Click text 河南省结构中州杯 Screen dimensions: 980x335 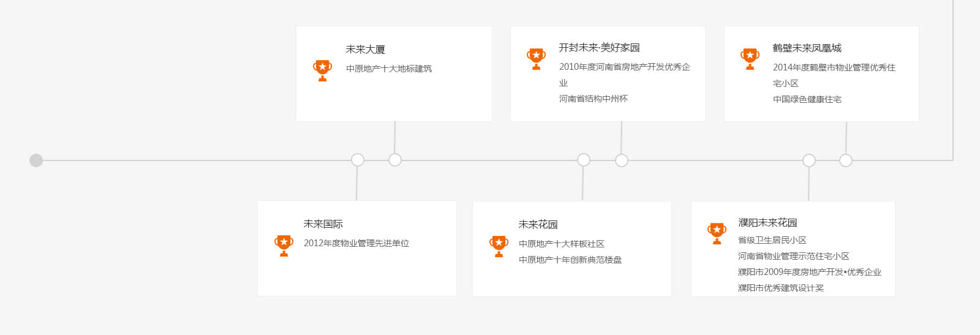coord(593,99)
